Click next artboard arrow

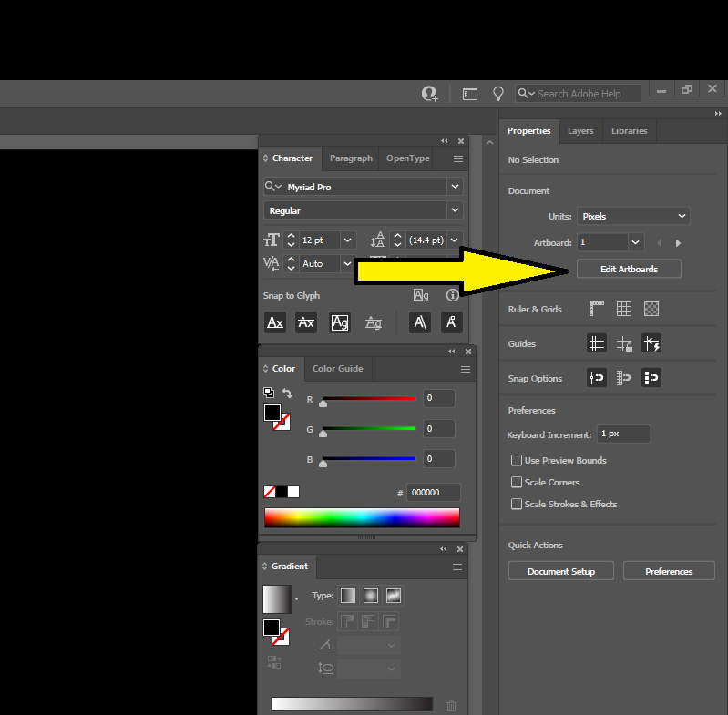click(678, 243)
